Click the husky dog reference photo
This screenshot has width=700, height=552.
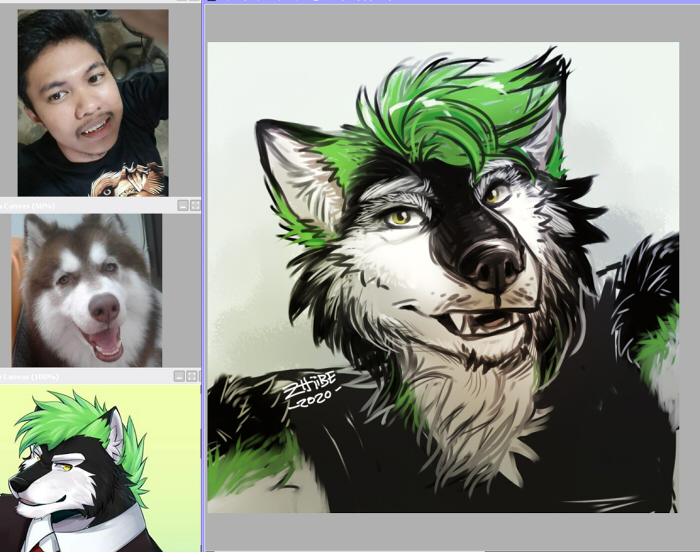pos(87,290)
